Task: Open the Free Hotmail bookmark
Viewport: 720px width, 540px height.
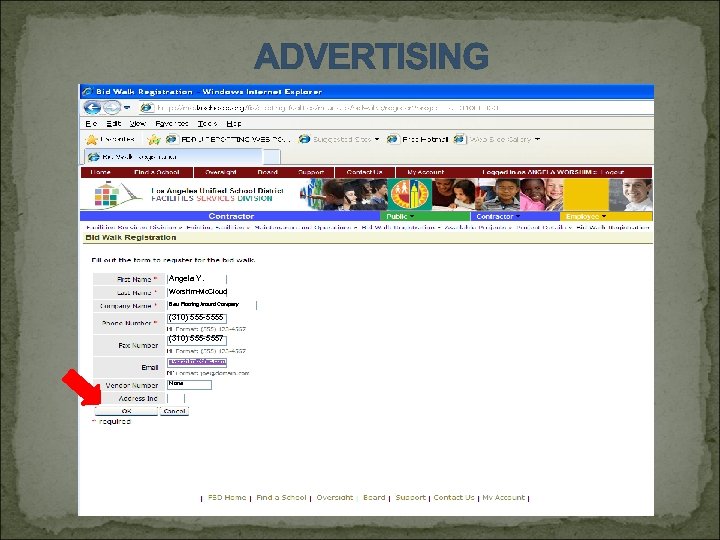Action: (x=417, y=139)
